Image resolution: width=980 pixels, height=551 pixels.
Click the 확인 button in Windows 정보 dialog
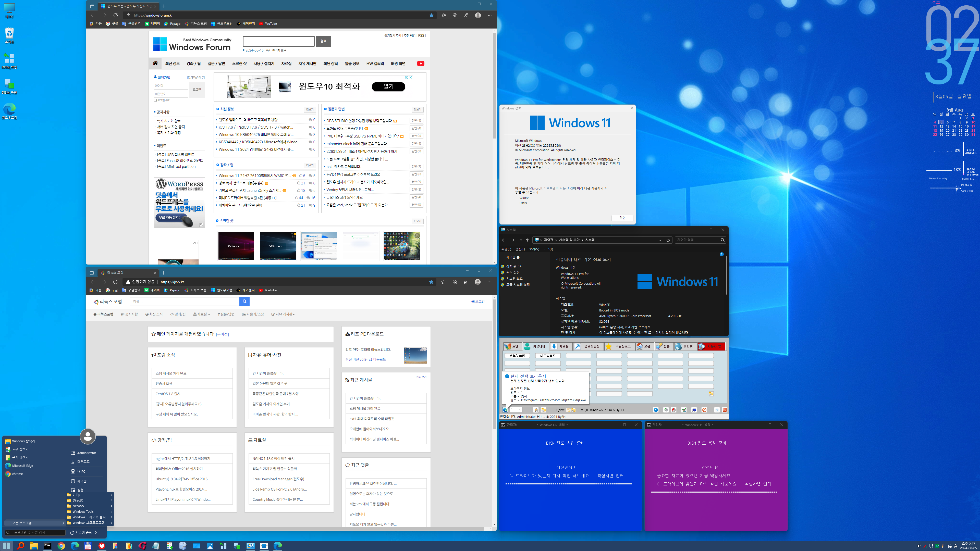622,218
